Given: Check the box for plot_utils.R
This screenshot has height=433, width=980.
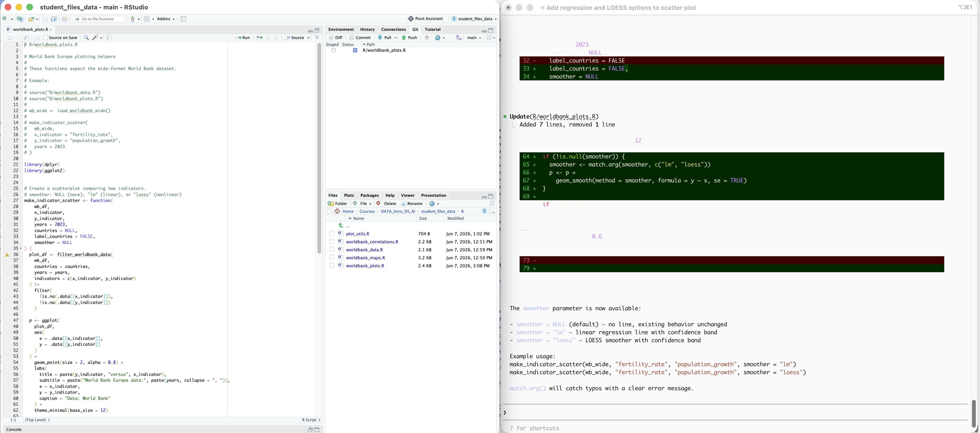Looking at the screenshot, I should tap(331, 233).
